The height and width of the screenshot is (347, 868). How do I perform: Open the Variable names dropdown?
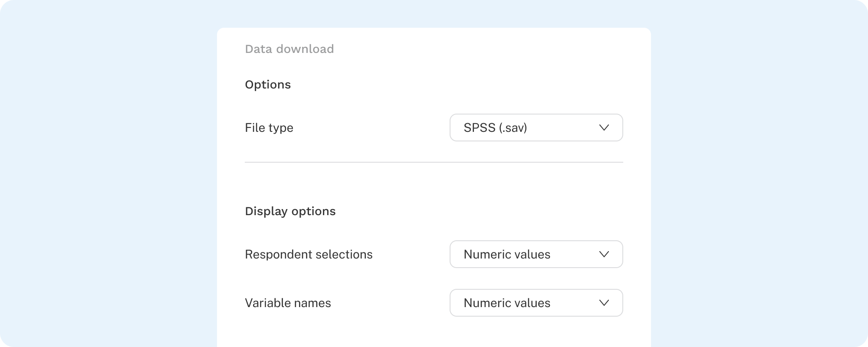click(x=536, y=303)
